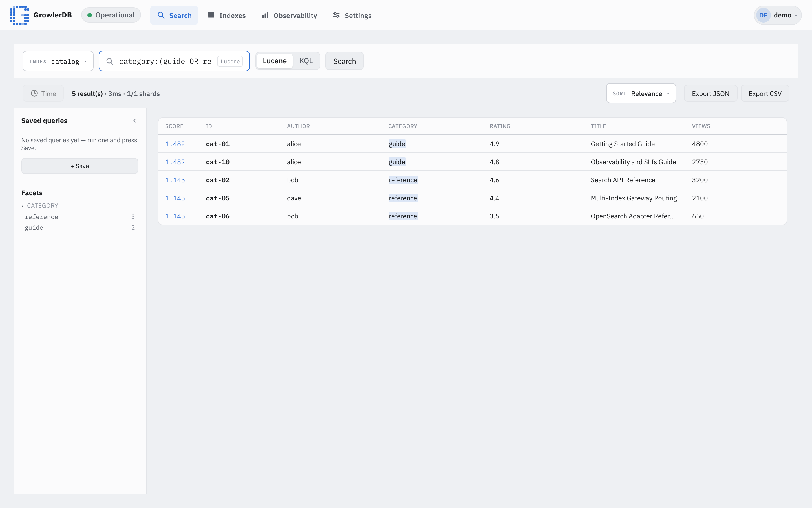
Task: Click the green Operational status indicator
Action: [111, 15]
